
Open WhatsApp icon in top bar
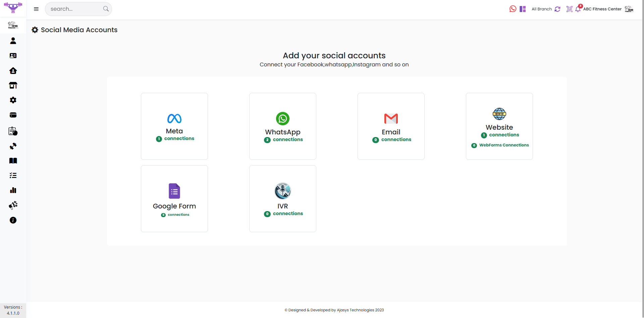[513, 9]
